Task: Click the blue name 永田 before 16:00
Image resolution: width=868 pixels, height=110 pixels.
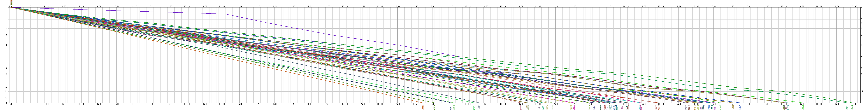Action: [x=740, y=107]
